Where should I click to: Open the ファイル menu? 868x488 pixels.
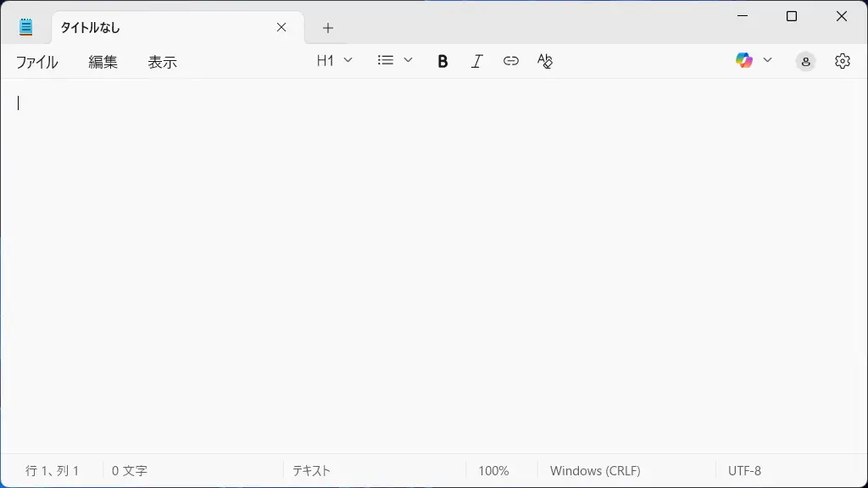coord(36,62)
